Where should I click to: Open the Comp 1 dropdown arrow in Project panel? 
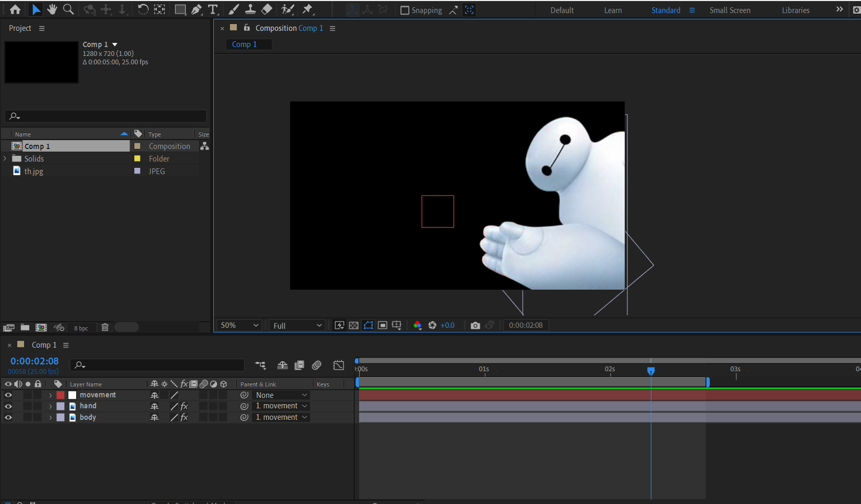click(x=115, y=44)
